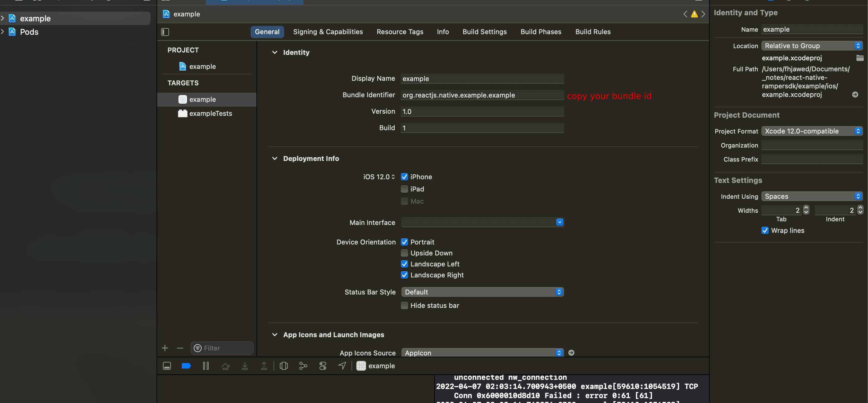Hide the debug area panel icon
The image size is (868, 403).
tap(167, 366)
